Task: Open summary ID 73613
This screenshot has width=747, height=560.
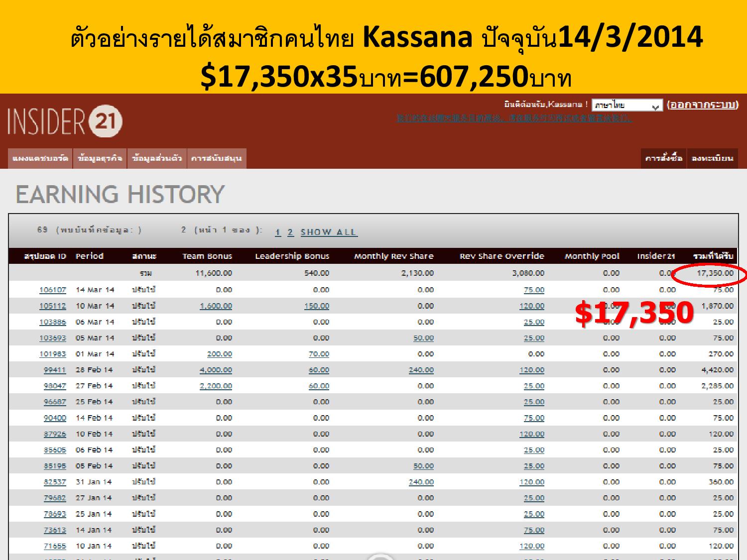Action: coord(55,530)
